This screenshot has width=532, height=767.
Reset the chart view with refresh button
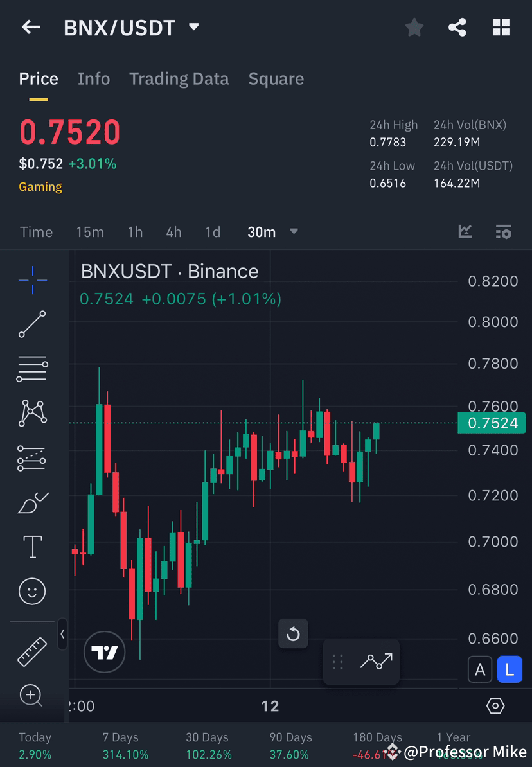click(x=293, y=634)
